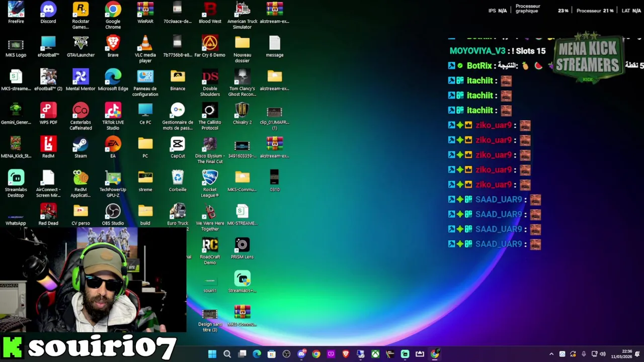Open the WinRAR desktop icon
The image size is (644, 362).
(x=145, y=13)
